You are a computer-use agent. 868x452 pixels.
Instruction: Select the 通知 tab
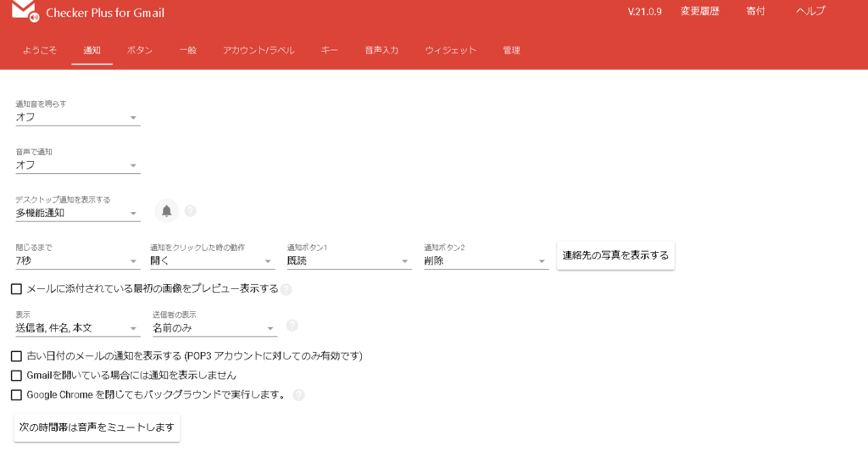coord(92,50)
